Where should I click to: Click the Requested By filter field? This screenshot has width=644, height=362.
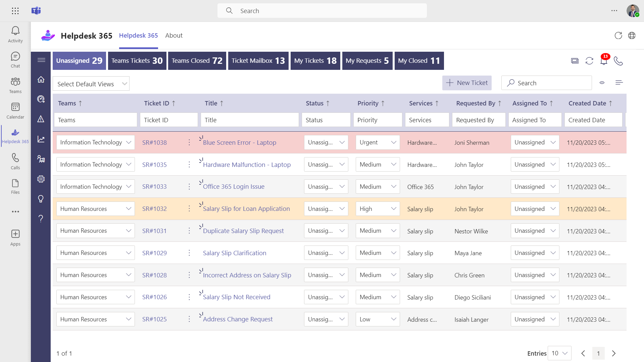pos(479,120)
